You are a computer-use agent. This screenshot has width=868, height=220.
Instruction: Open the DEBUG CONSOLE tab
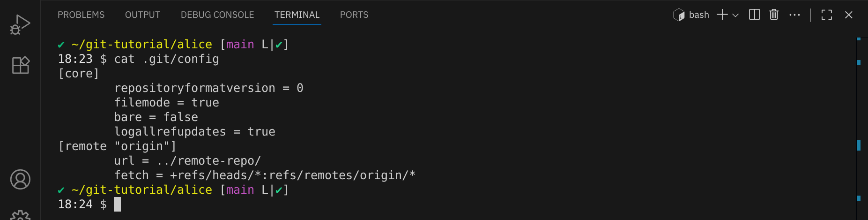pos(217,15)
